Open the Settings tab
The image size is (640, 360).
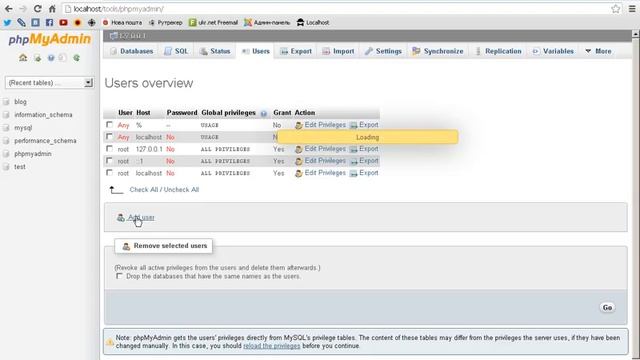[x=383, y=51]
